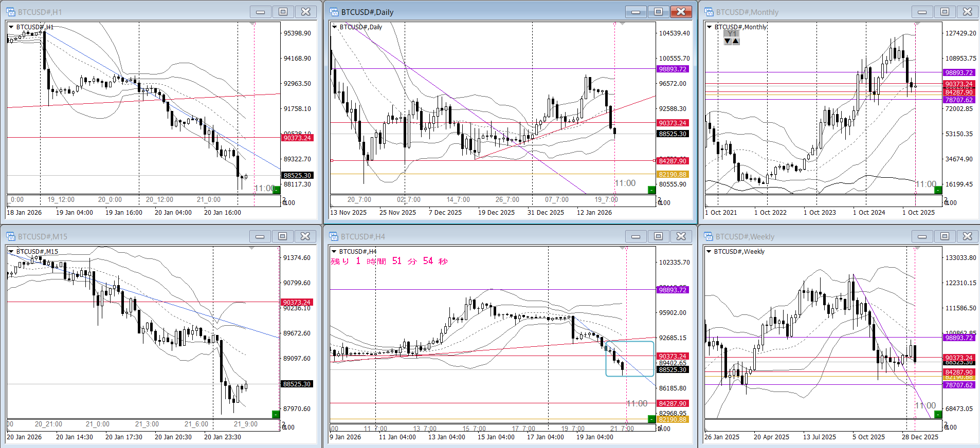Image resolution: width=980 pixels, height=448 pixels.
Task: Toggle the green minus box in the Monthly chart
Action: click(x=938, y=190)
